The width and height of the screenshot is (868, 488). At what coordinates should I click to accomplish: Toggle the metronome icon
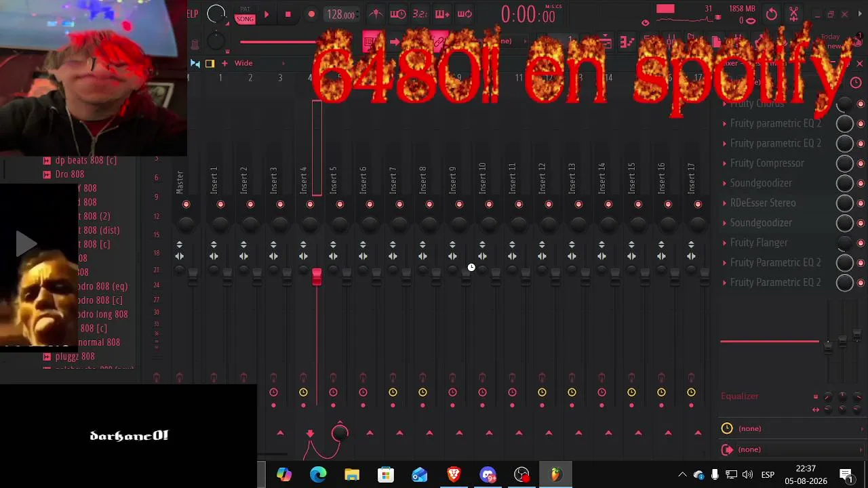pos(376,14)
